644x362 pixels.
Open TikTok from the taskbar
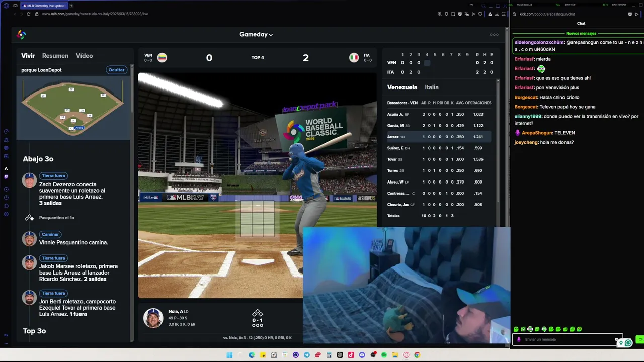[351, 355]
